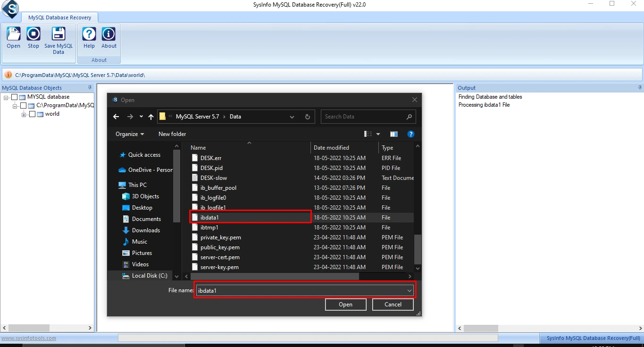Select the ibdata1 file in the list
This screenshot has width=644, height=347.
click(210, 217)
